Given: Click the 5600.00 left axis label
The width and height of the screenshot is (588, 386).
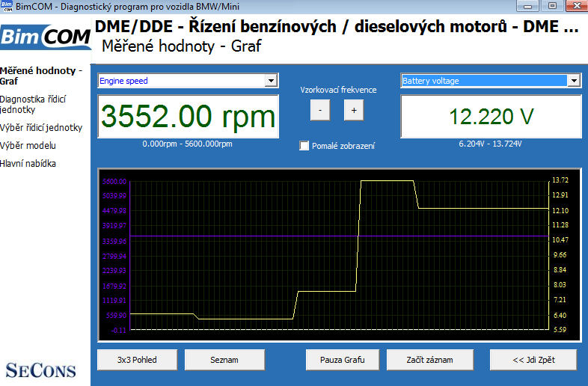Looking at the screenshot, I should (x=114, y=182).
